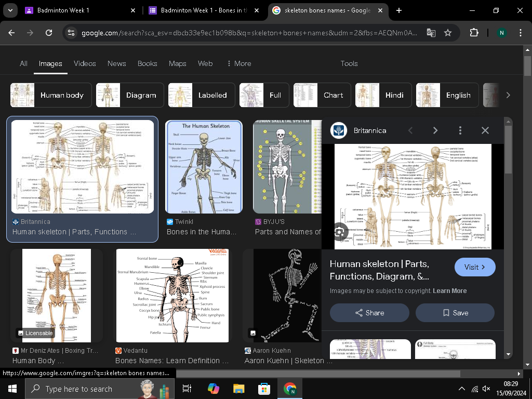Filter by Human body chip
Image resolution: width=532 pixels, height=399 pixels.
(51, 95)
